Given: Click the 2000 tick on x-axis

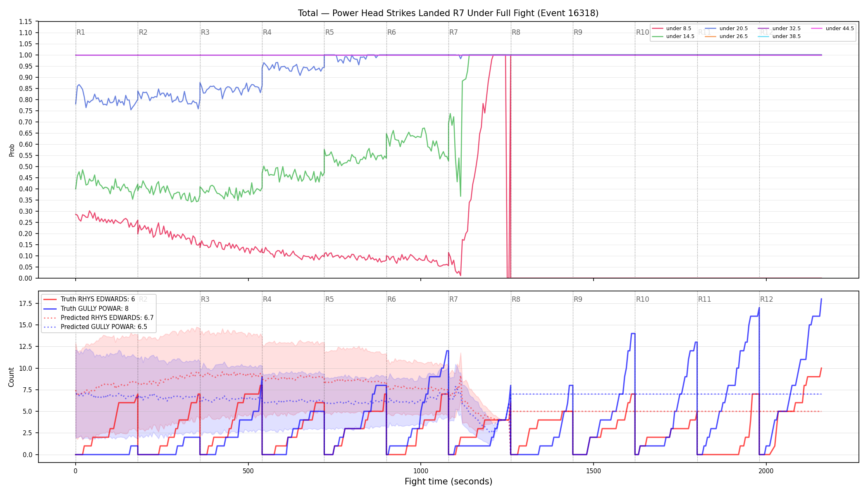Looking at the screenshot, I should pos(766,471).
